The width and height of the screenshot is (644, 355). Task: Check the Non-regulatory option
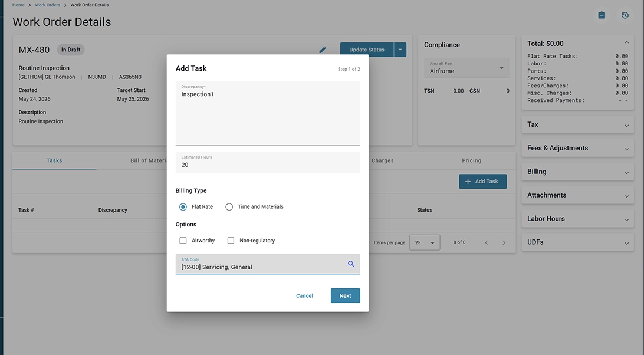(231, 241)
